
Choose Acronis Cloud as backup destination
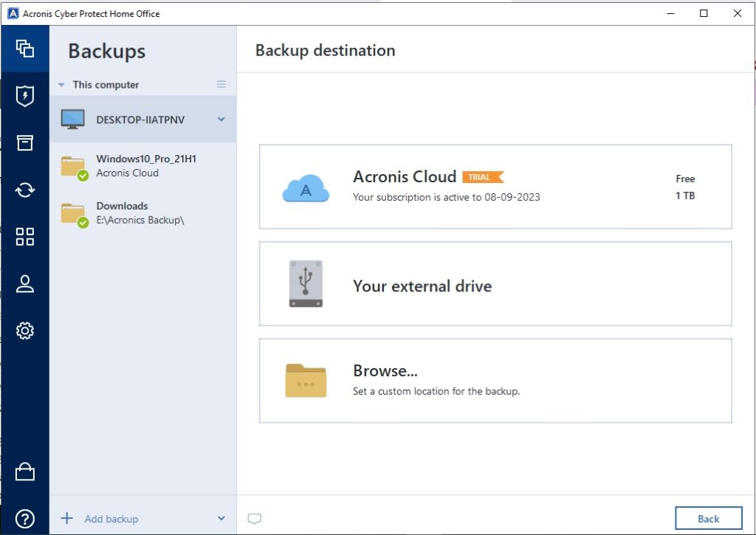[495, 187]
